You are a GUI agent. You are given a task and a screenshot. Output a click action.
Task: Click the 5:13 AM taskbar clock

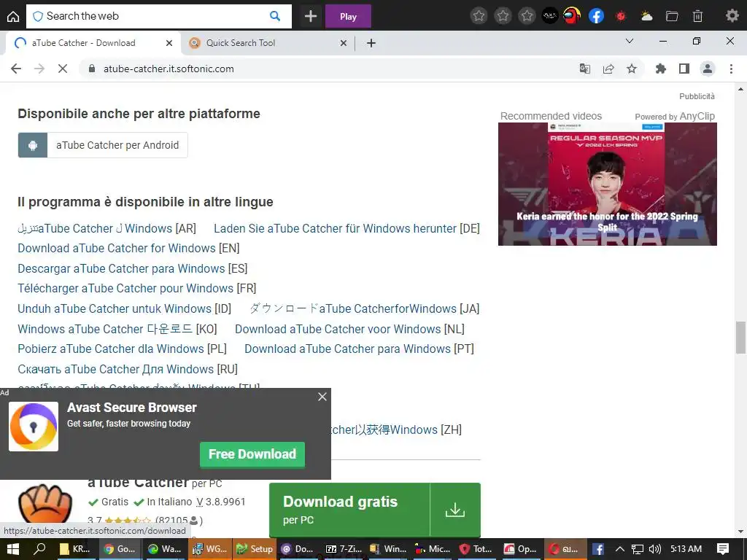coord(686,548)
